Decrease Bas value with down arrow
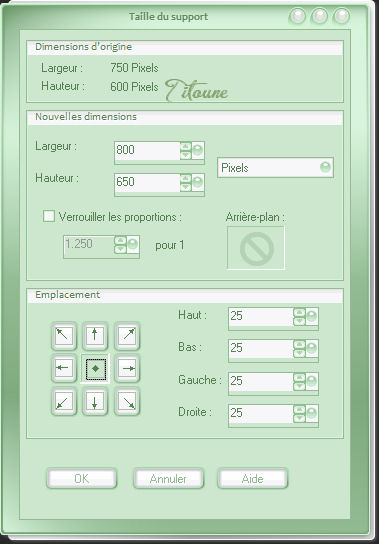The width and height of the screenshot is (379, 544). point(299,353)
